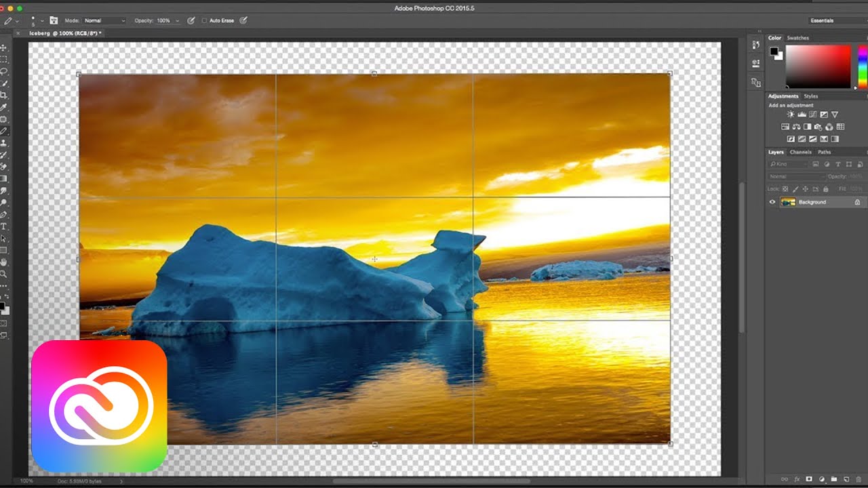868x488 pixels.
Task: Click the Add layer style fx button
Action: pyautogui.click(x=797, y=479)
